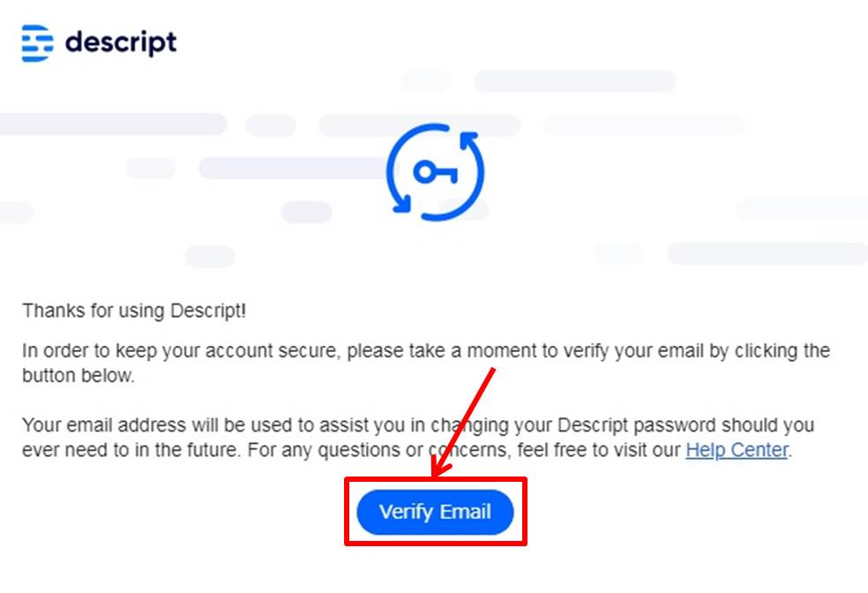Click the key icon inside circle
This screenshot has width=868, height=593.
click(435, 172)
